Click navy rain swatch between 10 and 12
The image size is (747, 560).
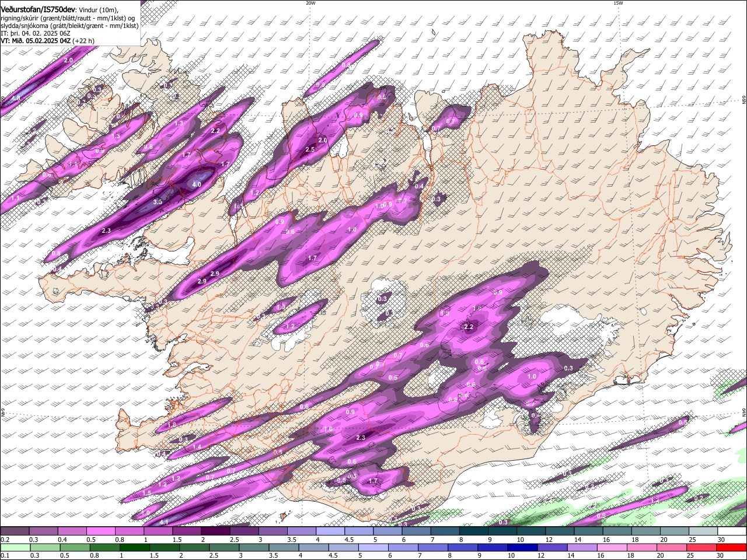[521, 547]
